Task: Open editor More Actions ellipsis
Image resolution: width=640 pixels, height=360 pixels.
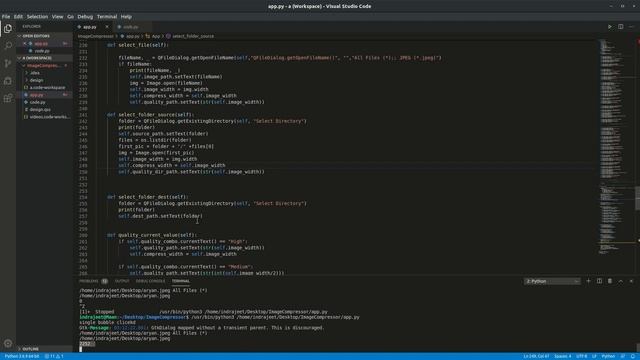Action: point(631,27)
